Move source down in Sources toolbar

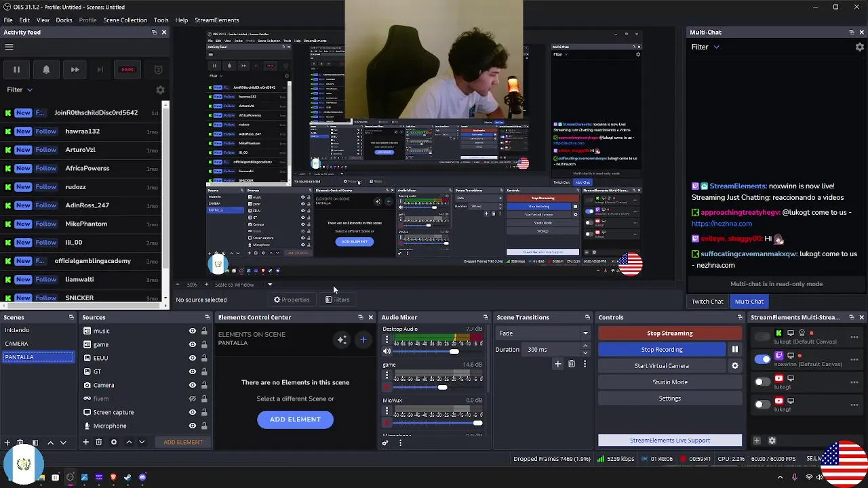[142, 442]
